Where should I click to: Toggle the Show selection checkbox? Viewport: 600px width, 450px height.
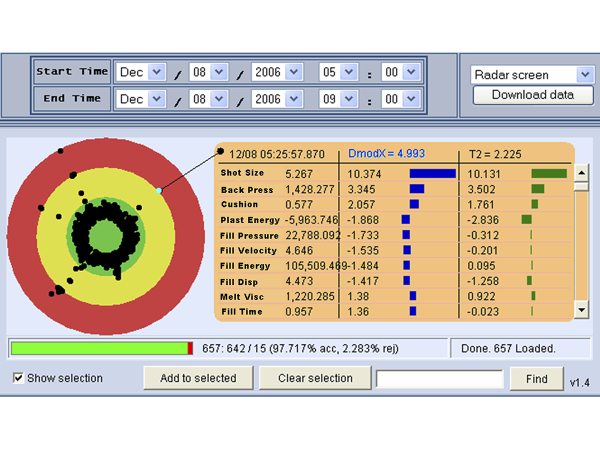coord(18,378)
